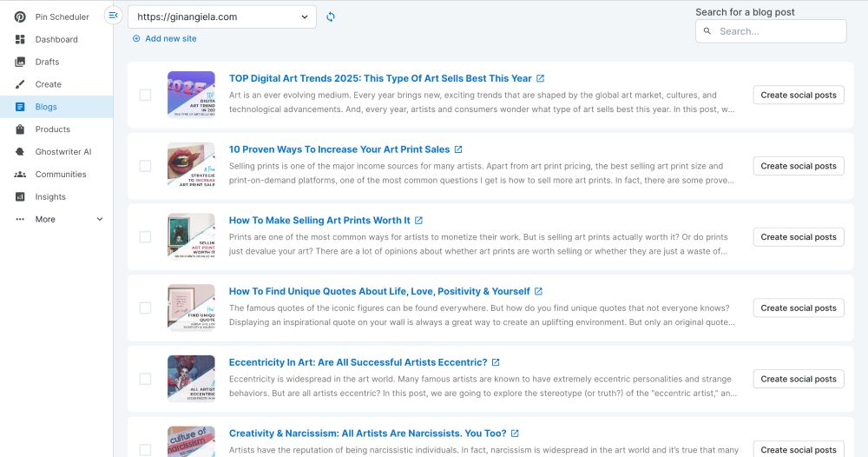This screenshot has height=457, width=868.
Task: Check the box for Find Unique Quotes post
Action: coord(145,308)
